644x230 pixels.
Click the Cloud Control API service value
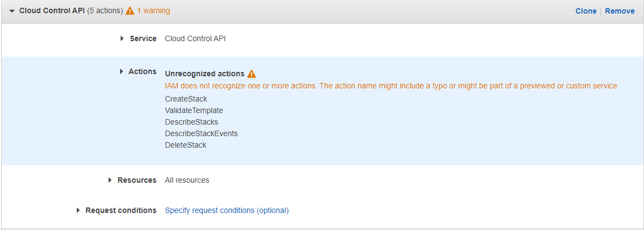195,38
